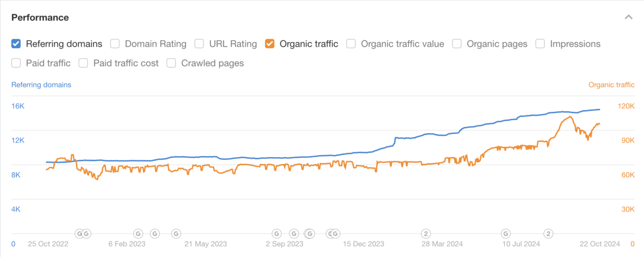
Task: Toggle the Paid traffic cost checkbox
Action: (x=83, y=63)
